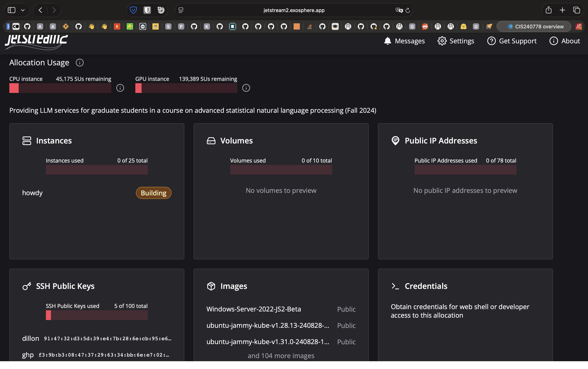588x369 pixels.
Task: Open the Stack Overflow pinned tab
Action: coord(310,26)
